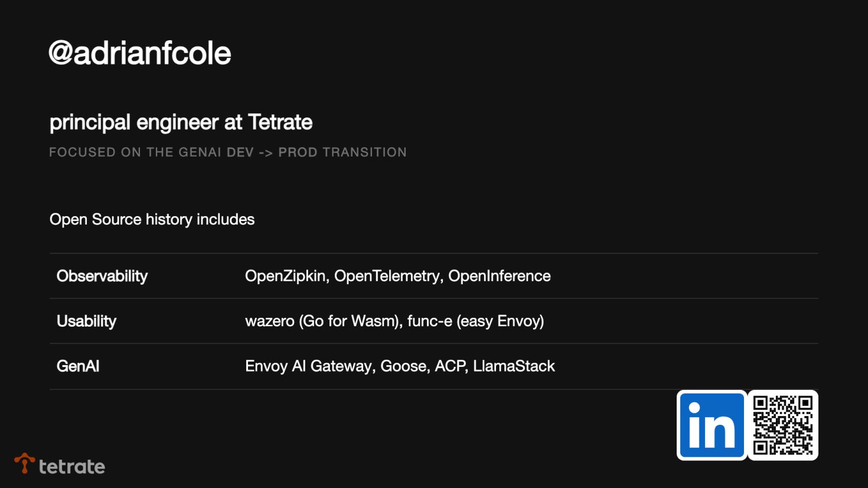Select the 'principal engineer at Tetrate' heading
868x488 pixels.
[x=181, y=122]
